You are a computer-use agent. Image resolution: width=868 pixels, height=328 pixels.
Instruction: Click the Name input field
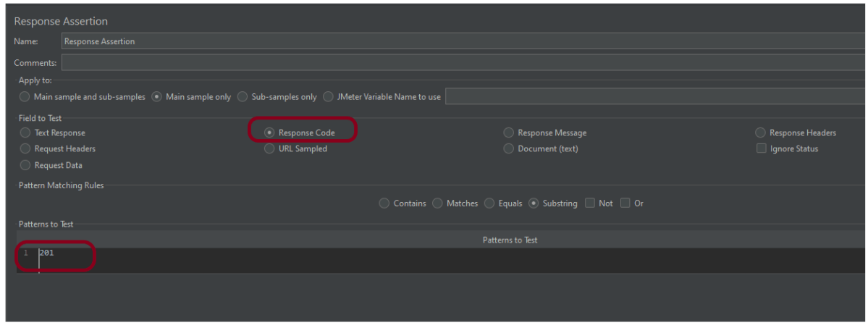pyautogui.click(x=463, y=42)
